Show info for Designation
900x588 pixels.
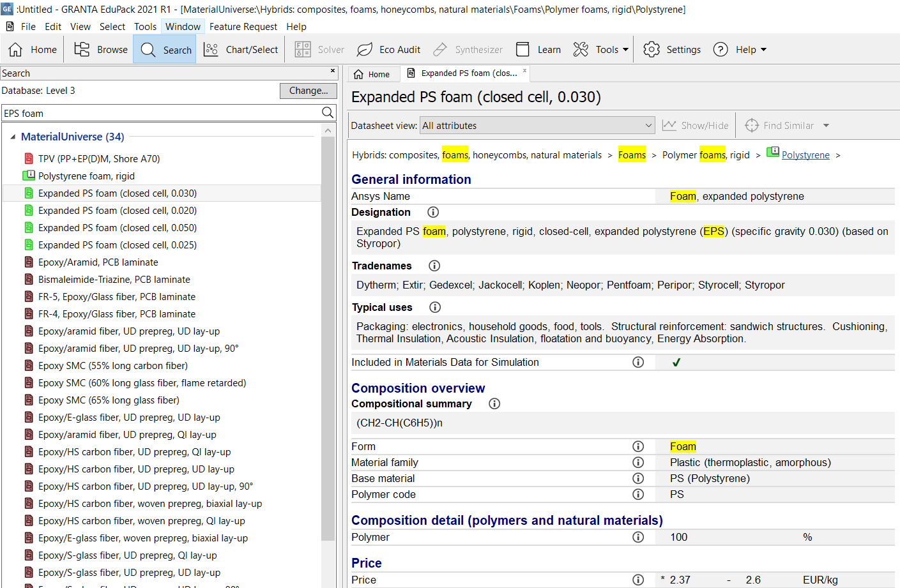pos(433,212)
